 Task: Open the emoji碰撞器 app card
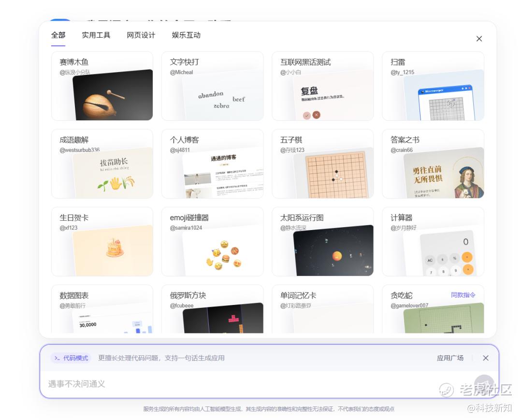click(x=212, y=242)
